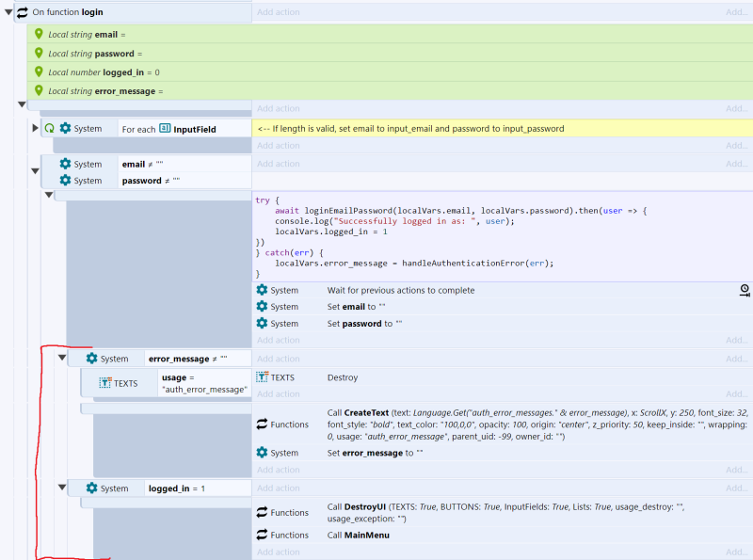This screenshot has width=753, height=560.
Task: Click the InputField object icon
Action: [x=165, y=128]
